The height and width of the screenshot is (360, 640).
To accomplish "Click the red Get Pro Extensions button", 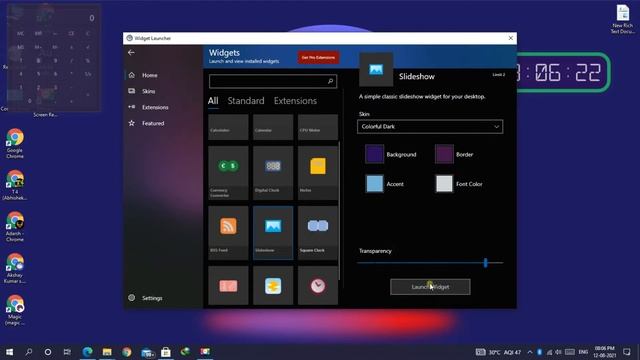I will click(x=318, y=58).
